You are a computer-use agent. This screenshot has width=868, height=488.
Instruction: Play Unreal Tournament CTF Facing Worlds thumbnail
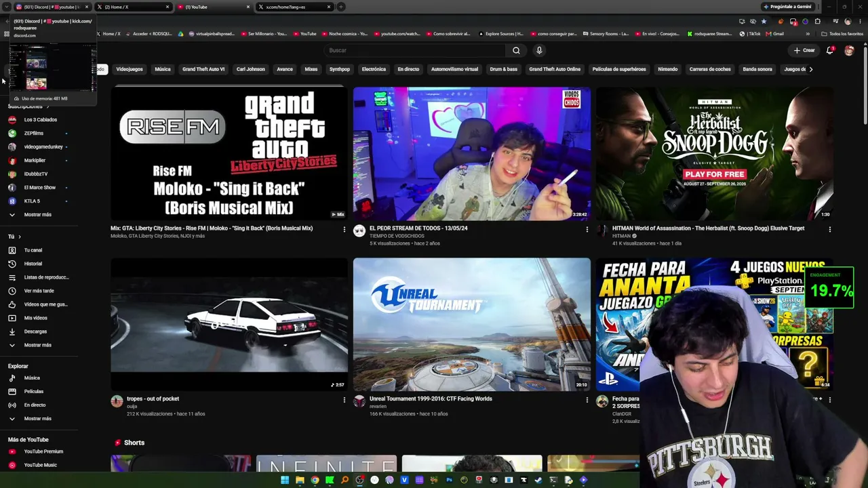point(472,324)
